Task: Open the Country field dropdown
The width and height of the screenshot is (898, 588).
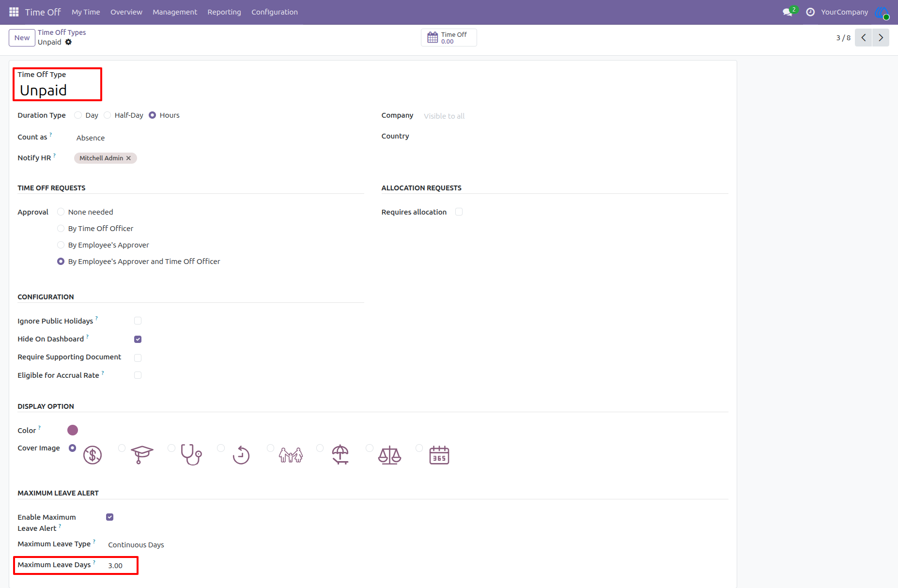Action: 575,137
